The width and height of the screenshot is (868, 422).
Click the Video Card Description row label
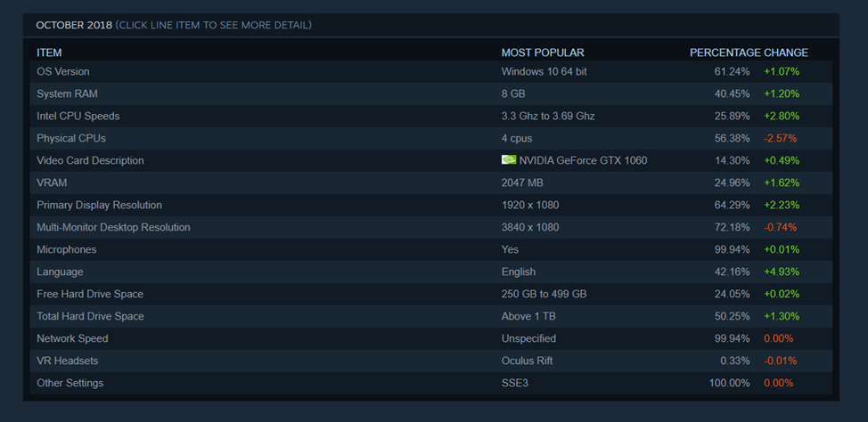(90, 160)
